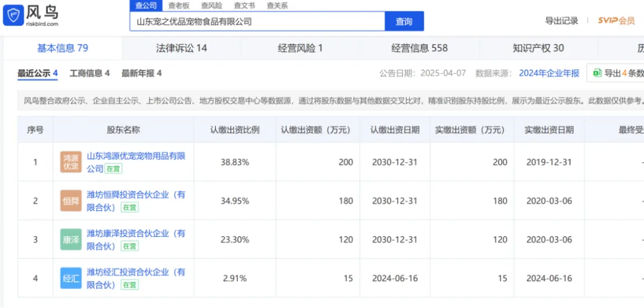Switch to 经营信息 558 tab
This screenshot has height=308, width=644.
(x=419, y=48)
